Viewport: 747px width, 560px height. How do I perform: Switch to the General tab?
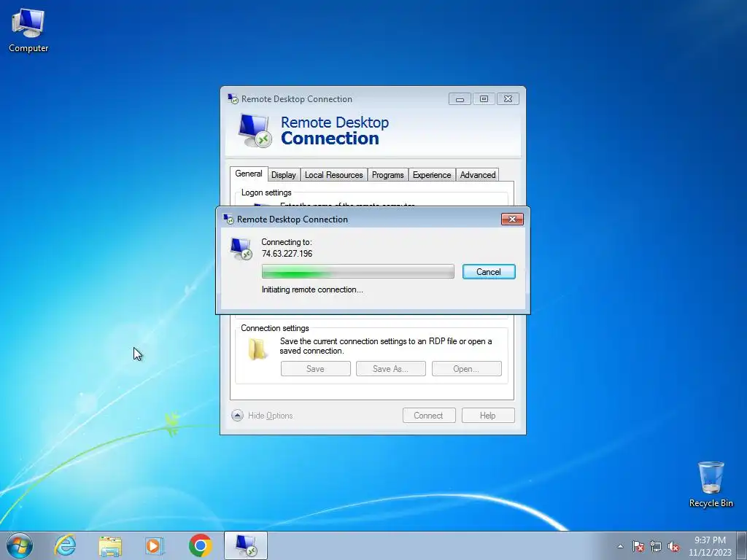(249, 174)
